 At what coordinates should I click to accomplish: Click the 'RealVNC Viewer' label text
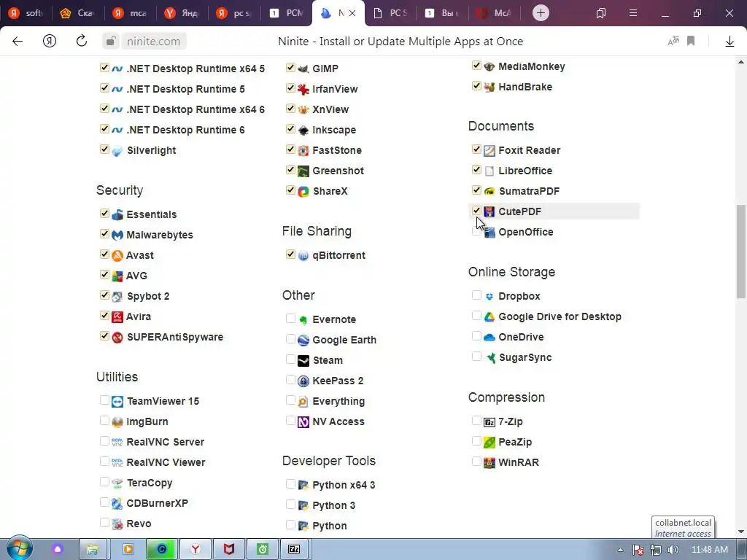pyautogui.click(x=166, y=462)
